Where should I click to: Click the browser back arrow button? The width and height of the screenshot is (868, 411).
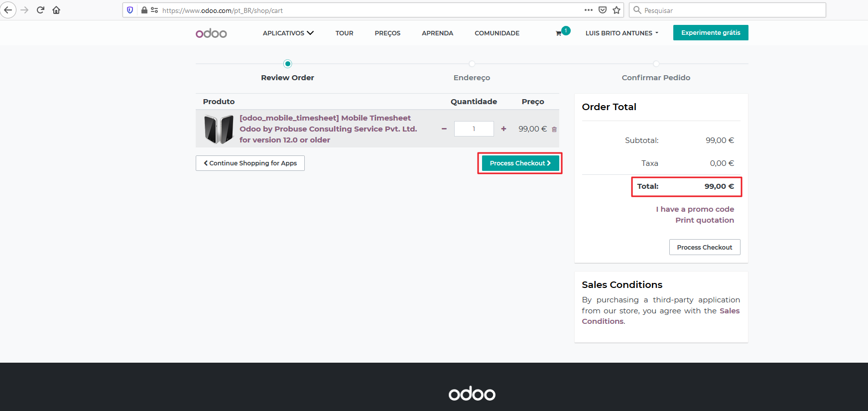tap(8, 10)
